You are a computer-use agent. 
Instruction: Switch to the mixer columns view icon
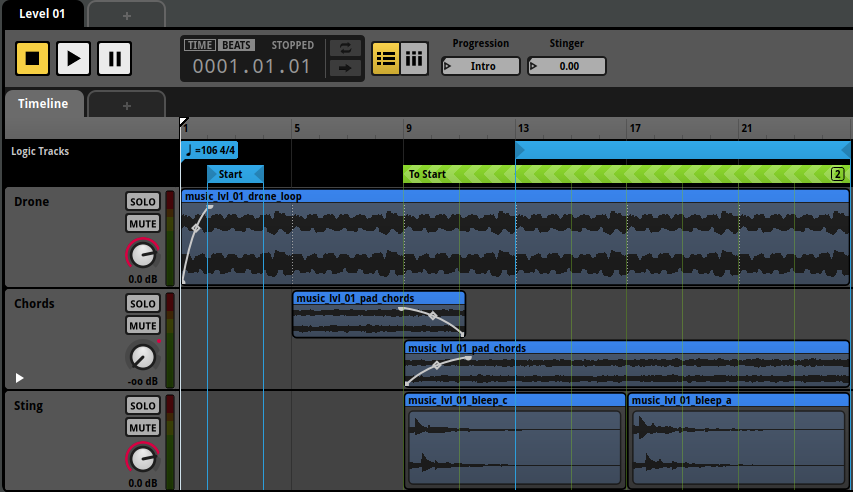[x=414, y=58]
